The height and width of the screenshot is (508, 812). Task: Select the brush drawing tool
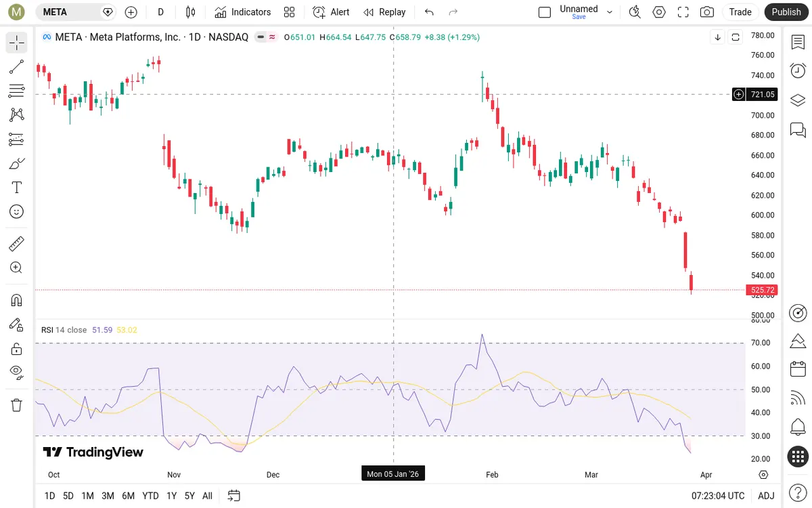(x=17, y=163)
